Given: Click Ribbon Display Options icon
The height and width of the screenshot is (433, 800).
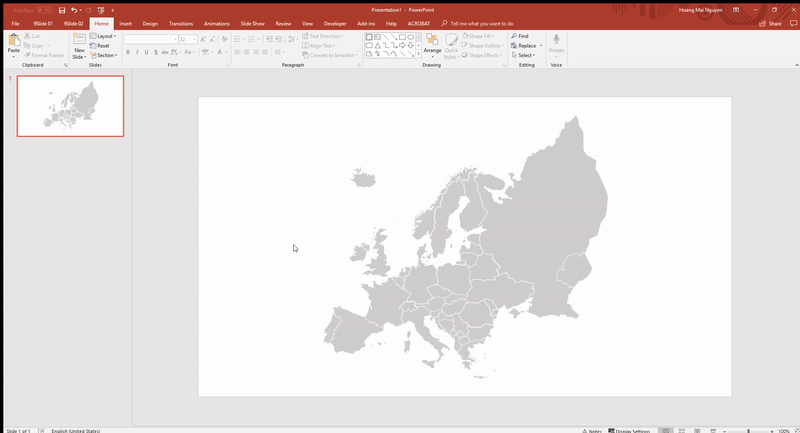Looking at the screenshot, I should [736, 10].
